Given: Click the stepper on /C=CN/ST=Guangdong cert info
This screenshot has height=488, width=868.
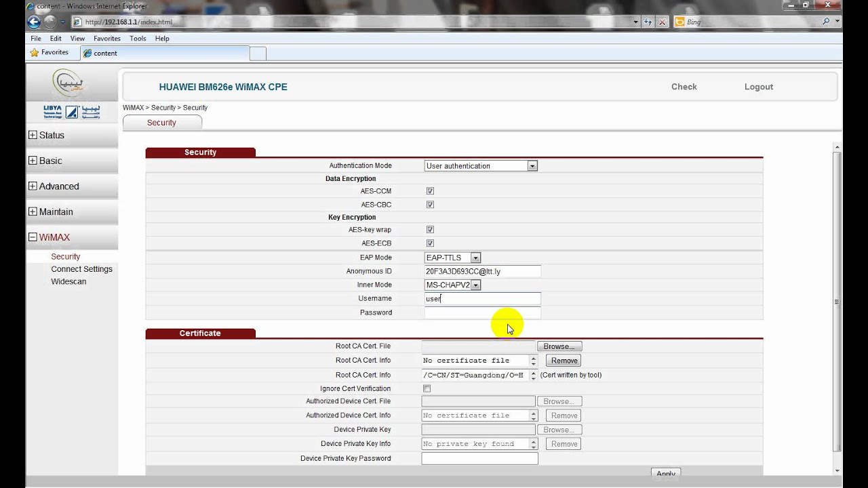Looking at the screenshot, I should (534, 375).
